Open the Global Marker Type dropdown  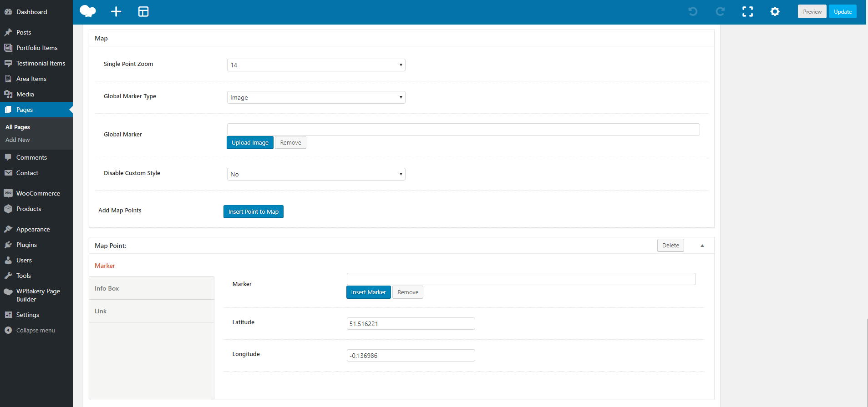click(316, 97)
